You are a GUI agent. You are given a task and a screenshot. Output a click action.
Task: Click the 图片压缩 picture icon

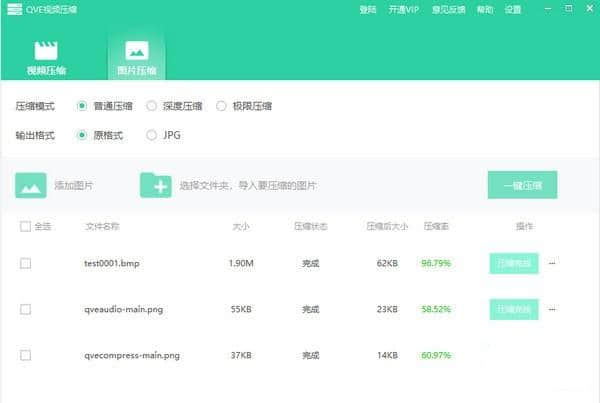(136, 51)
